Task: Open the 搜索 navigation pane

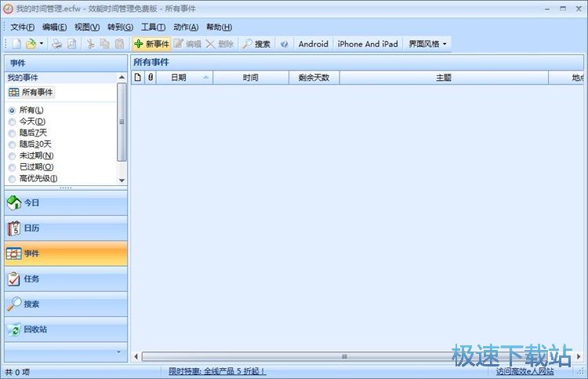Action: [x=66, y=304]
